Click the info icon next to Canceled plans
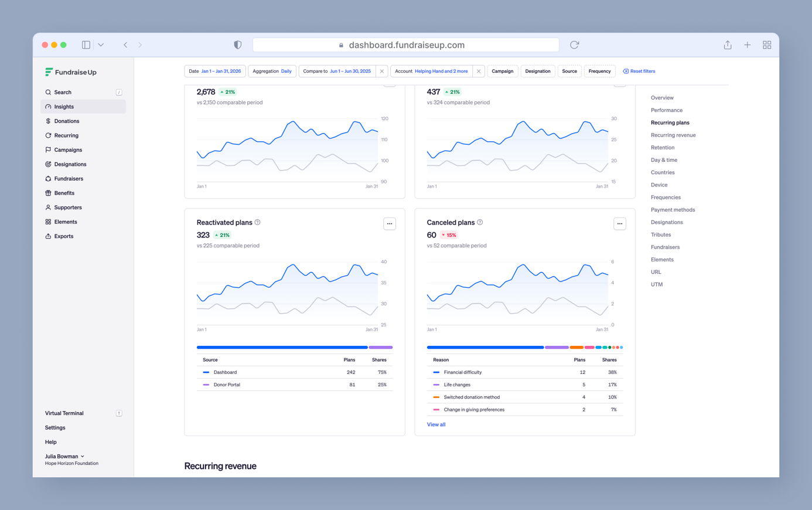Screen dimensions: 812x510 (x=480, y=223)
